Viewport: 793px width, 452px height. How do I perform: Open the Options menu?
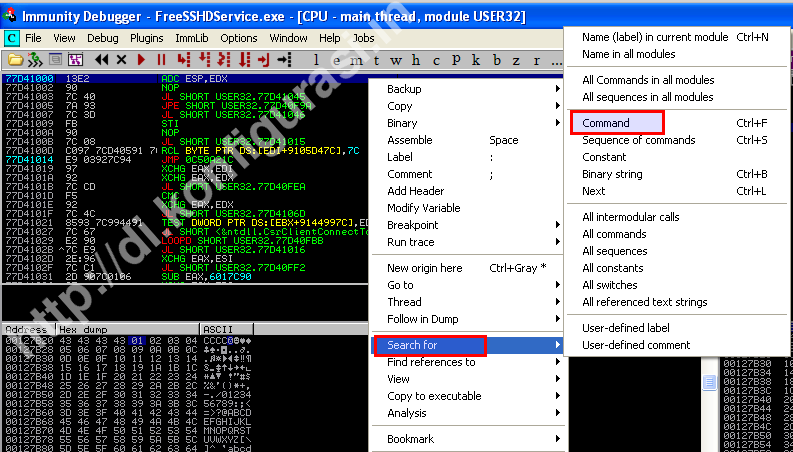tap(239, 38)
